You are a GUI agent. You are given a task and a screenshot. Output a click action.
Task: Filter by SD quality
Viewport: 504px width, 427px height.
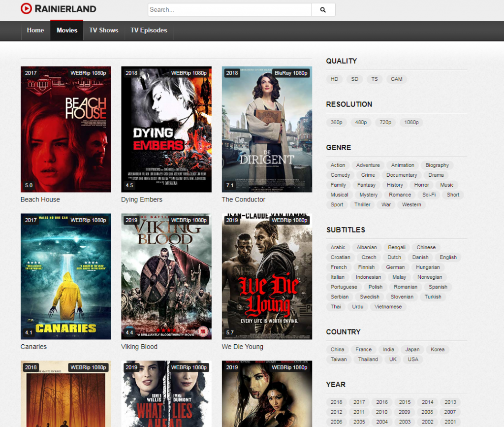coord(354,79)
